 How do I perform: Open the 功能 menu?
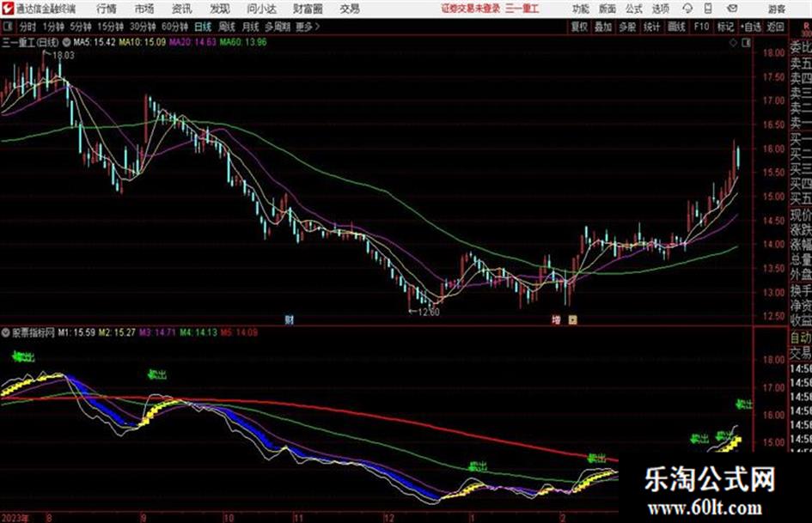[581, 9]
